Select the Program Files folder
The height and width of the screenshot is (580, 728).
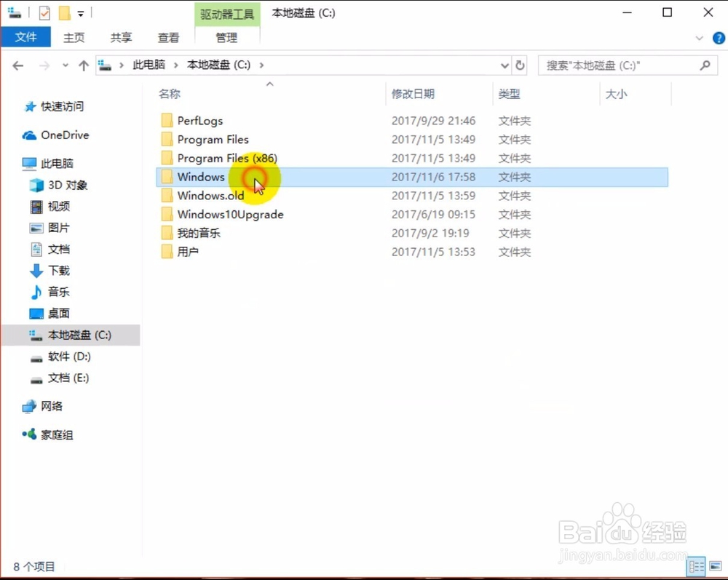[213, 140]
